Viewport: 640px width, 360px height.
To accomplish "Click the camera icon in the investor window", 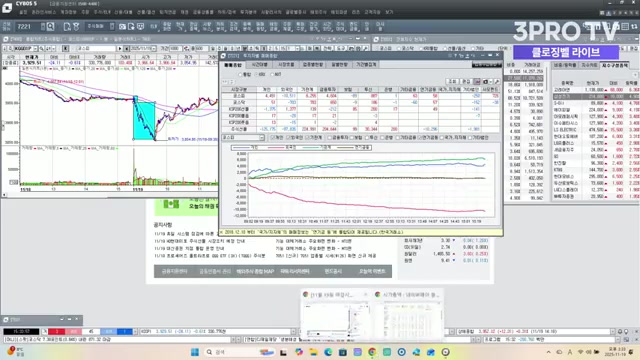I will point(486,82).
